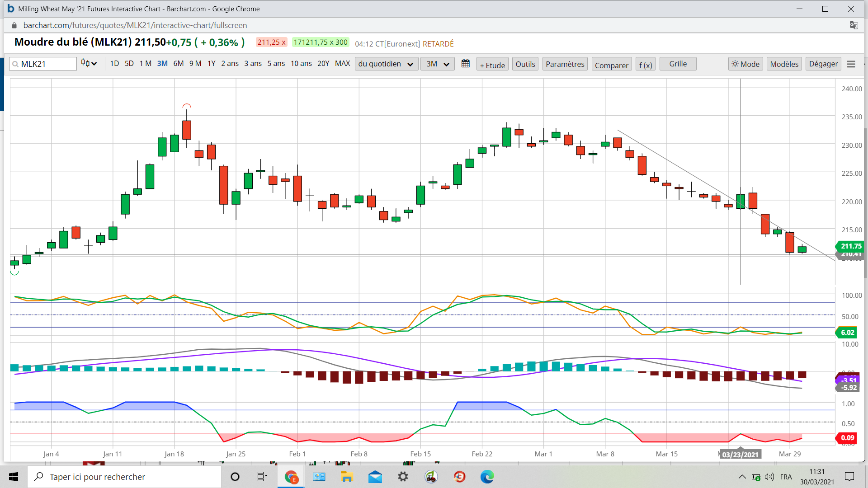
Task: Click the 03/23/2021 date marker
Action: coord(740,455)
